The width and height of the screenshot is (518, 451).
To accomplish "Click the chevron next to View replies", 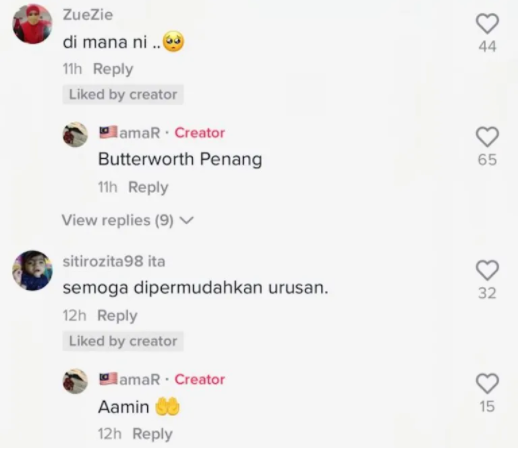I will tap(187, 220).
